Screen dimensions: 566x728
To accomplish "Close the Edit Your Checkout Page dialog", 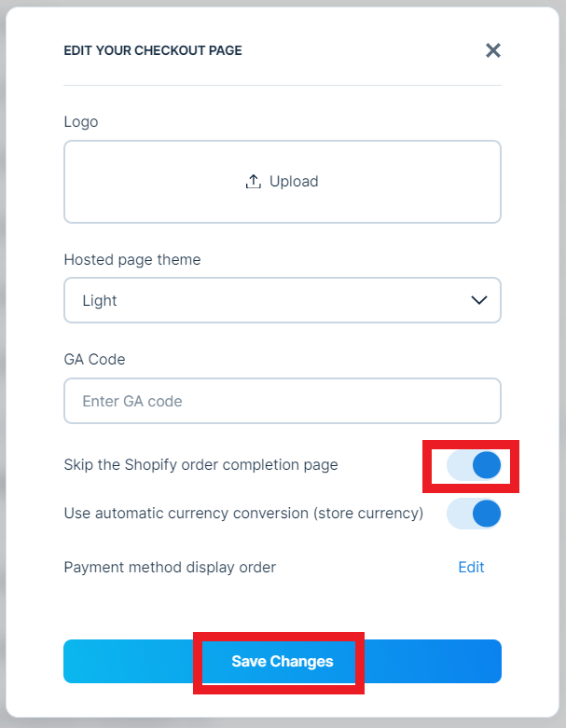I will click(493, 50).
